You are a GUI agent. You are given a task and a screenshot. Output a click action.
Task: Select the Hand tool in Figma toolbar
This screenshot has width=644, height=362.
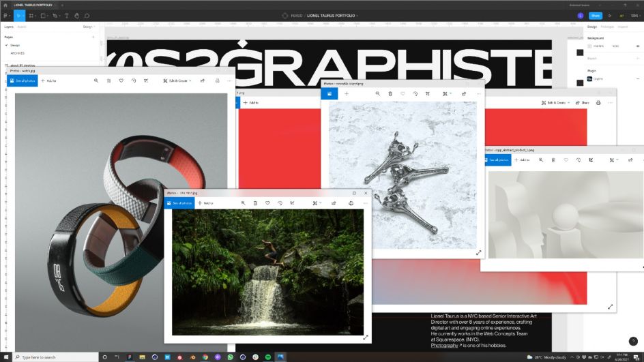pos(77,15)
